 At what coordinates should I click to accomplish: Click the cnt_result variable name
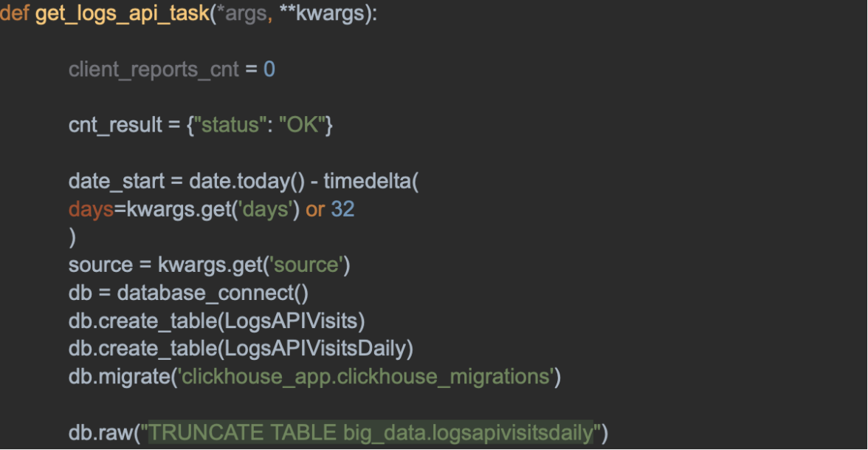(114, 125)
